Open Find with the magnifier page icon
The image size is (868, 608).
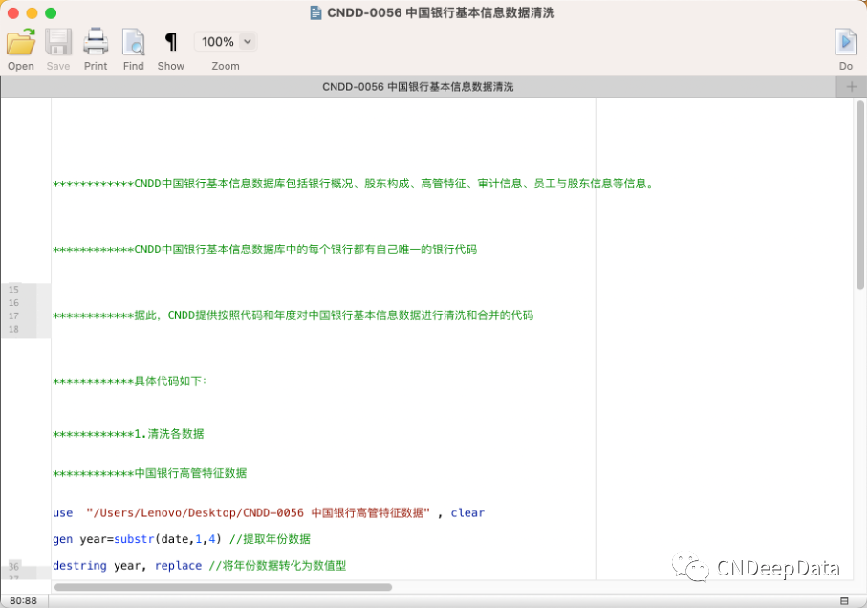tap(134, 42)
